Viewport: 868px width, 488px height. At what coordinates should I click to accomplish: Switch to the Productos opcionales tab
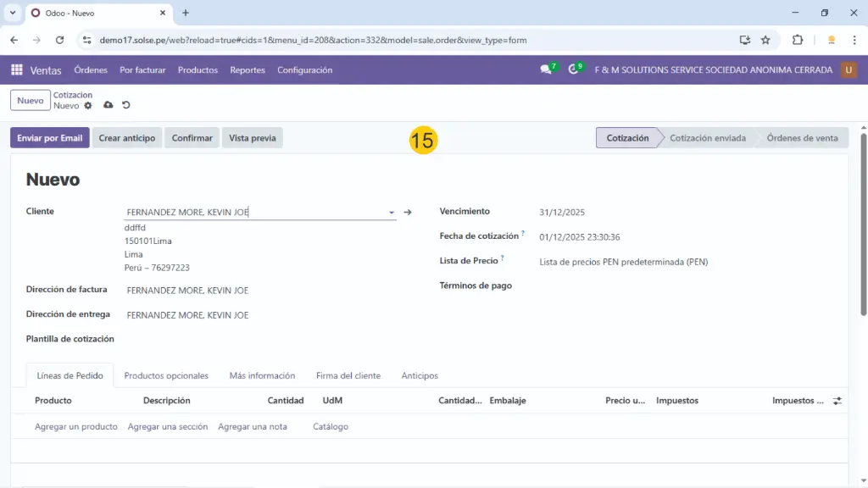click(166, 375)
